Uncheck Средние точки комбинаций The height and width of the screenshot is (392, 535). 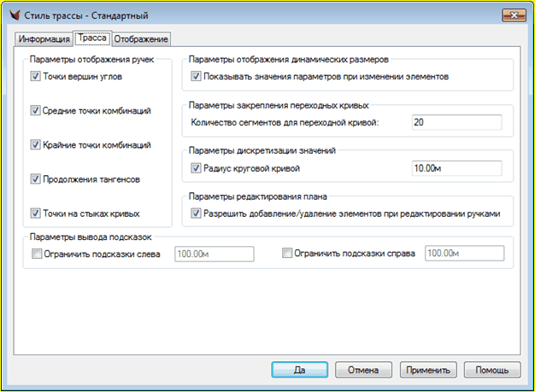click(36, 111)
